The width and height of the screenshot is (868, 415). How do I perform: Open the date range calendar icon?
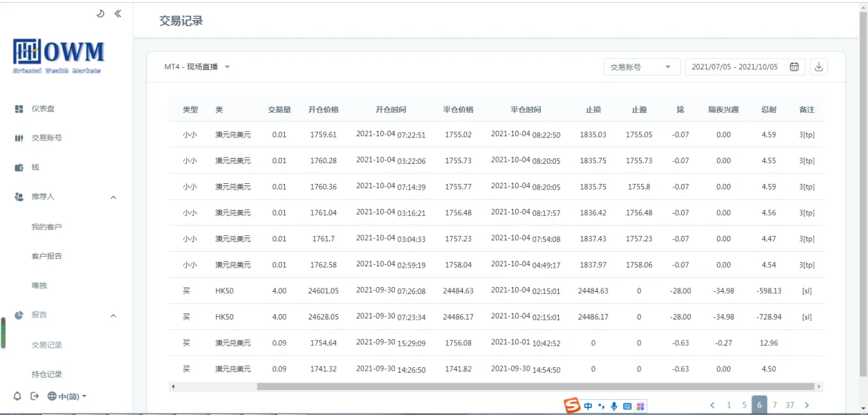pos(794,67)
